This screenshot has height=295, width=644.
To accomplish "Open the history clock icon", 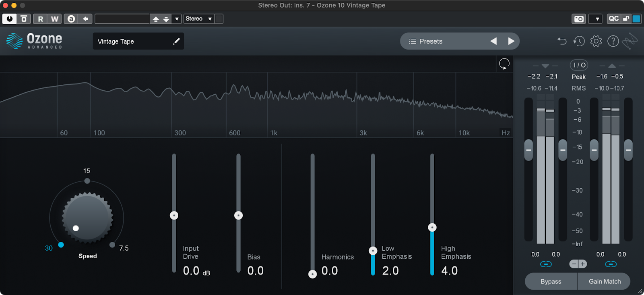I will click(579, 41).
